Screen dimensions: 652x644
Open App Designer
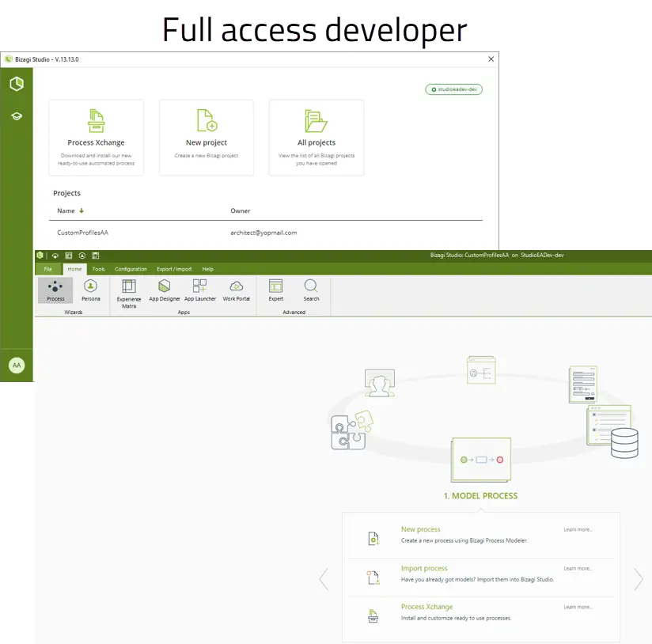pos(165,290)
